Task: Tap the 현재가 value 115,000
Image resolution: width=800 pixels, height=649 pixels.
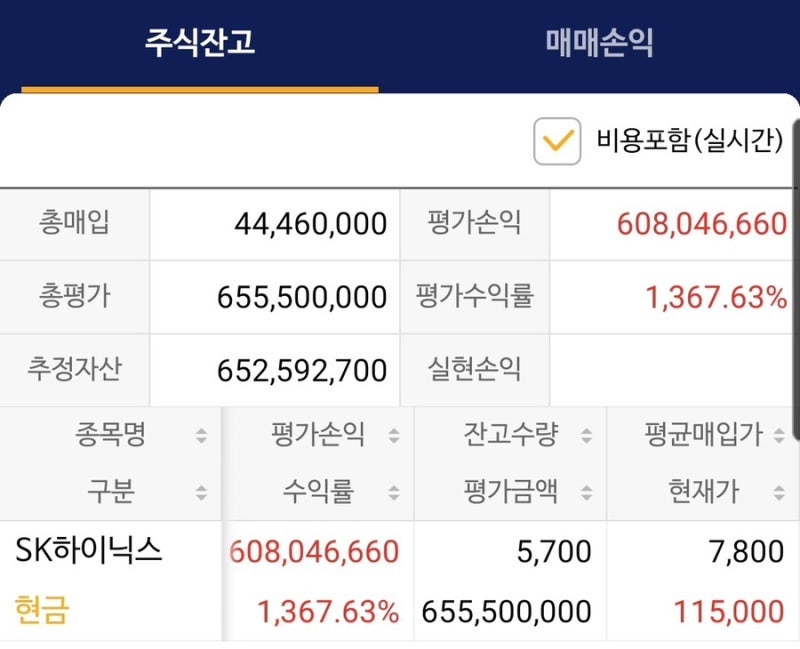Action: [729, 611]
